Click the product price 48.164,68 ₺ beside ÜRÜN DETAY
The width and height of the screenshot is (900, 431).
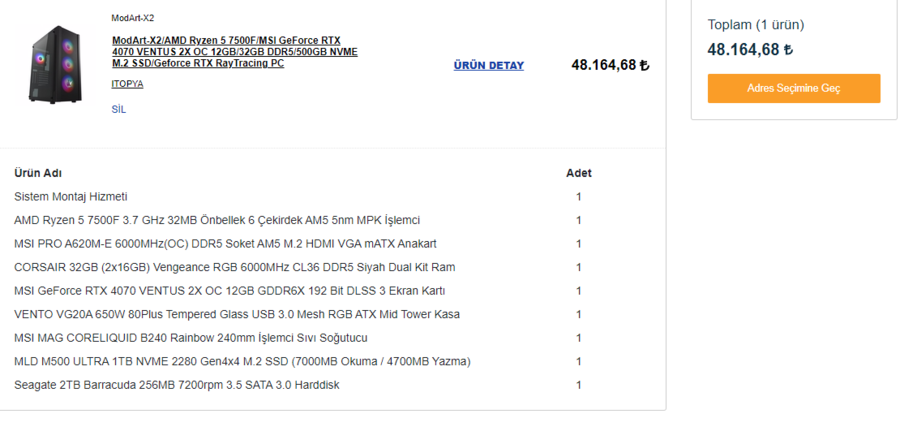point(610,66)
